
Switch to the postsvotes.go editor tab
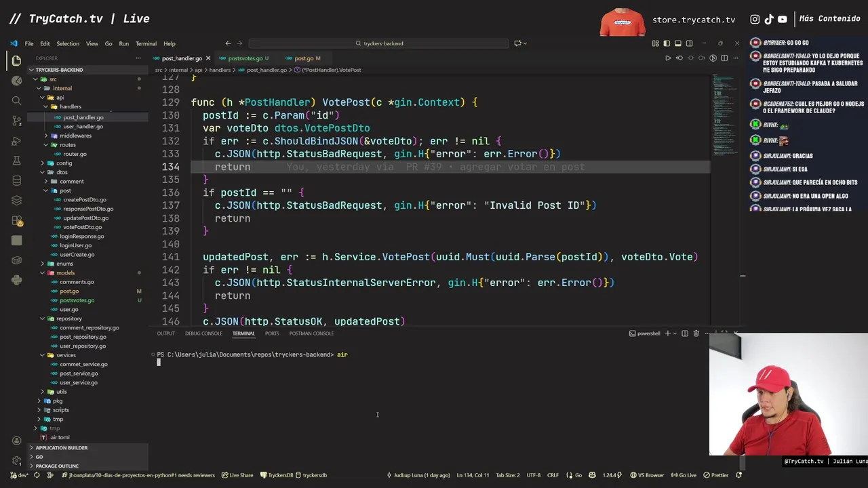[x=245, y=58]
